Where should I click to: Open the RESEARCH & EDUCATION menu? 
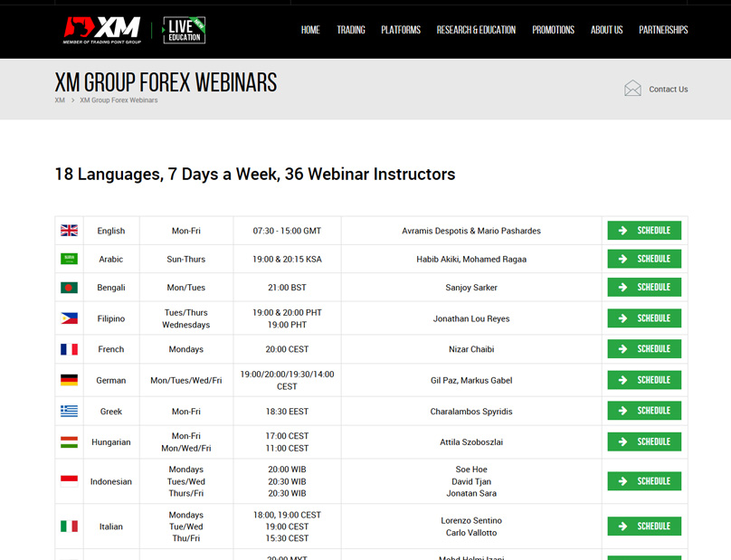476,31
